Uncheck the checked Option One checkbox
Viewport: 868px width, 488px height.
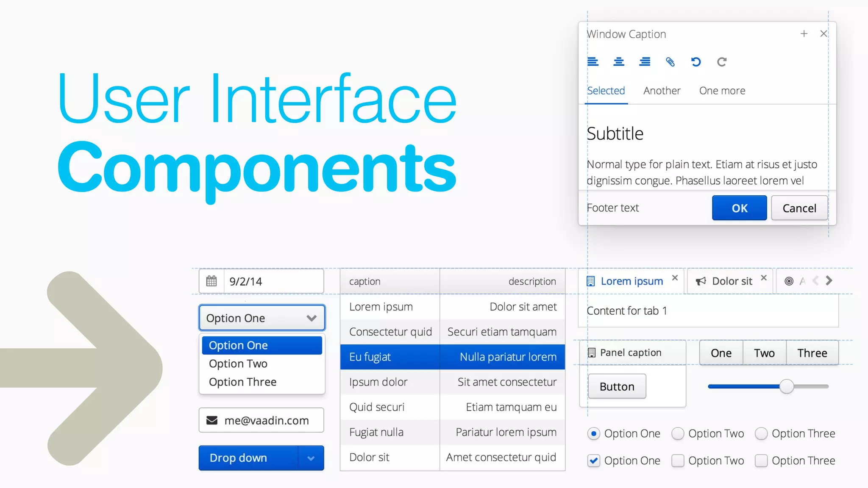point(594,460)
